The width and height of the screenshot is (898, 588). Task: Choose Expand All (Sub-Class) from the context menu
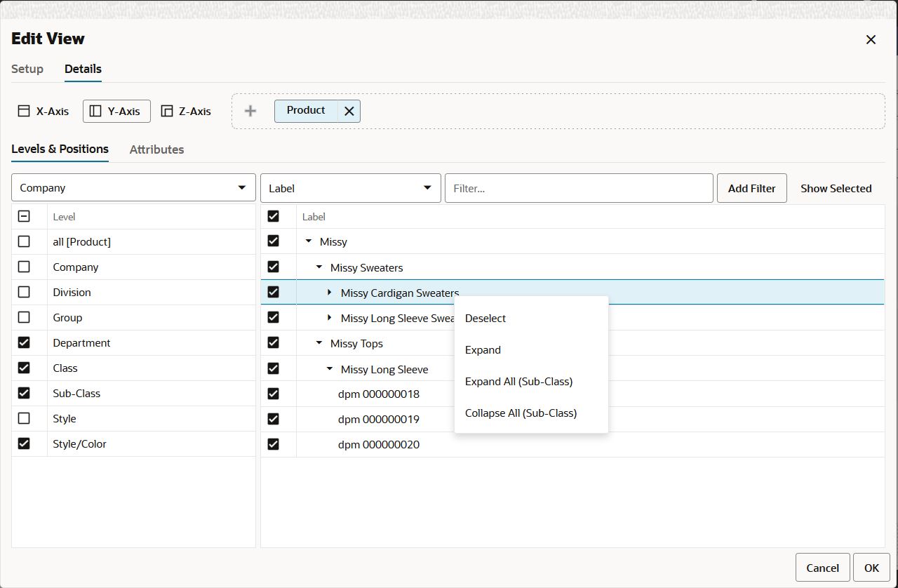pos(518,382)
